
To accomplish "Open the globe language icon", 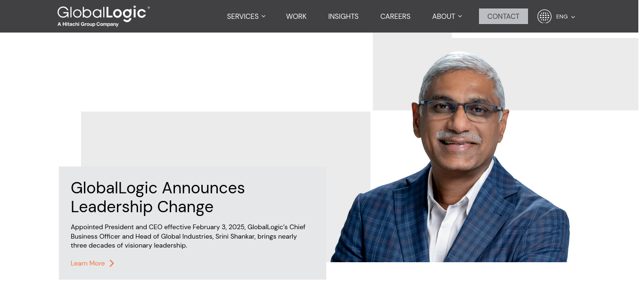I will [x=545, y=17].
